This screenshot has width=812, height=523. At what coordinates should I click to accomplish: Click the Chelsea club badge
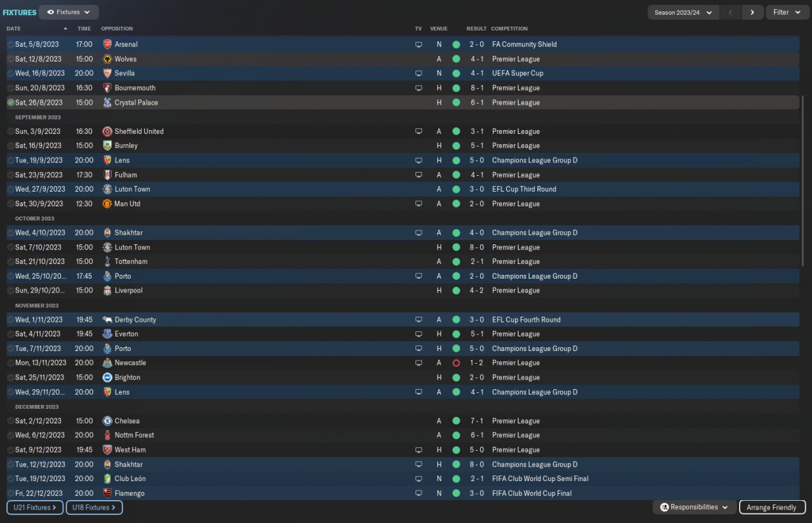click(x=107, y=421)
